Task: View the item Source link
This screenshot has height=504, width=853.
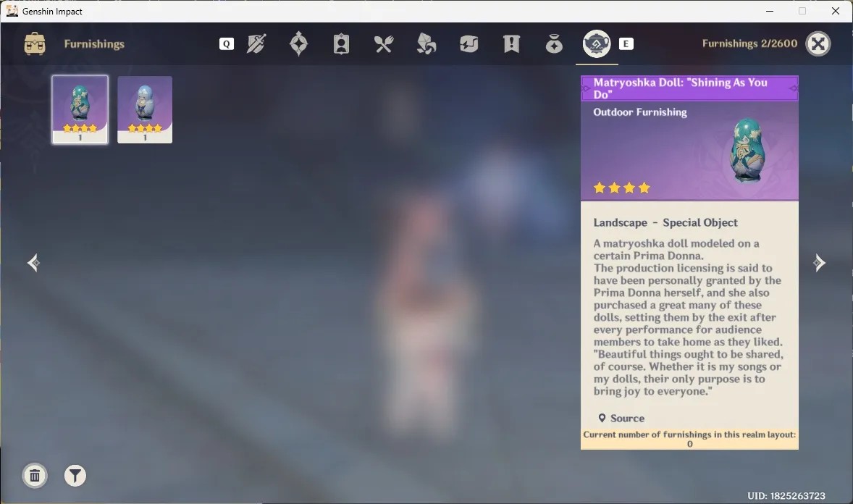Action: (x=621, y=418)
